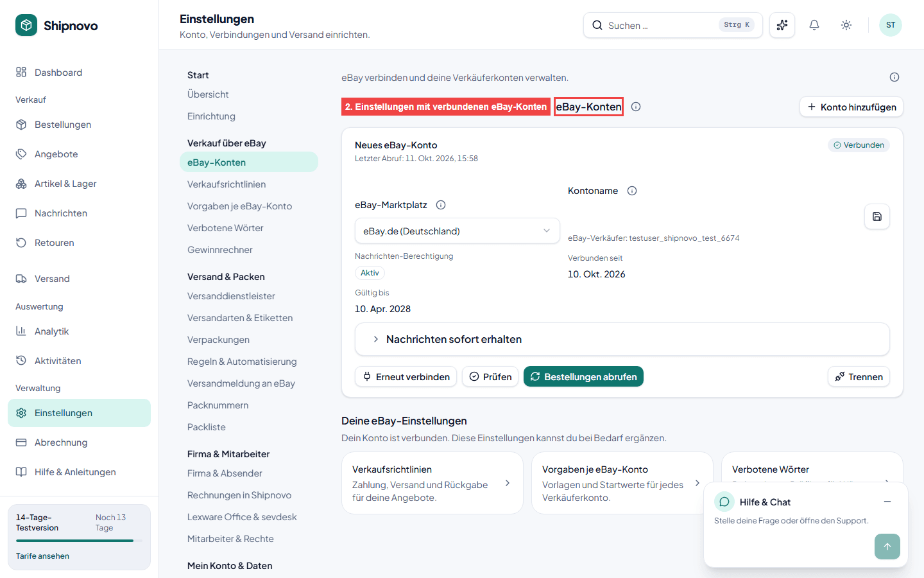This screenshot has height=578, width=924.
Task: Click the Prüfen button
Action: (490, 376)
